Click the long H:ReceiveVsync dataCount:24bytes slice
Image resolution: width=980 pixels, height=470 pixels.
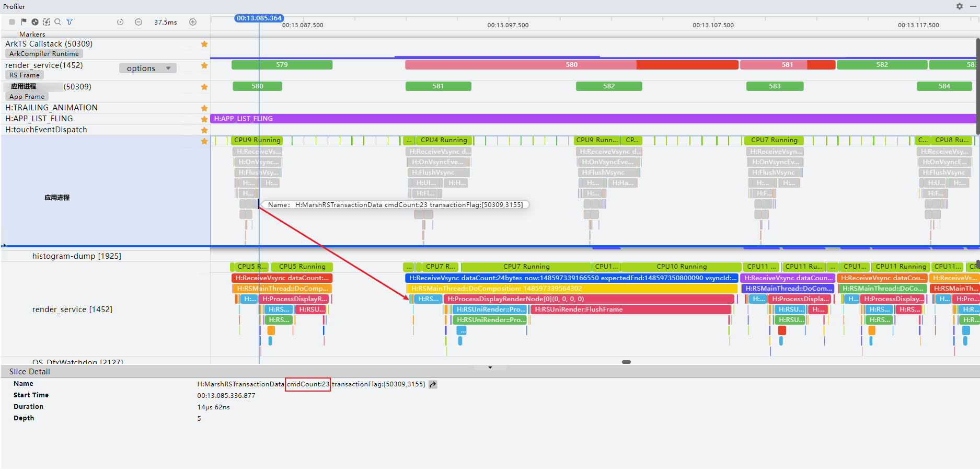572,278
